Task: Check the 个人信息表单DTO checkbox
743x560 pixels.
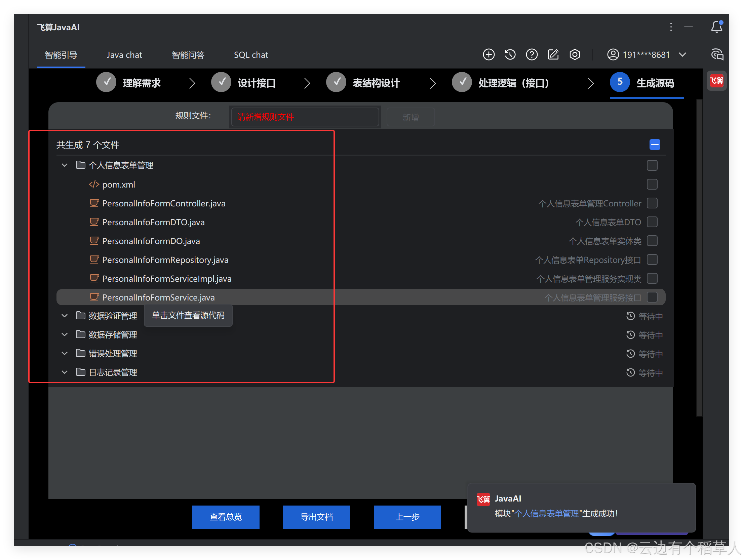Action: [652, 222]
